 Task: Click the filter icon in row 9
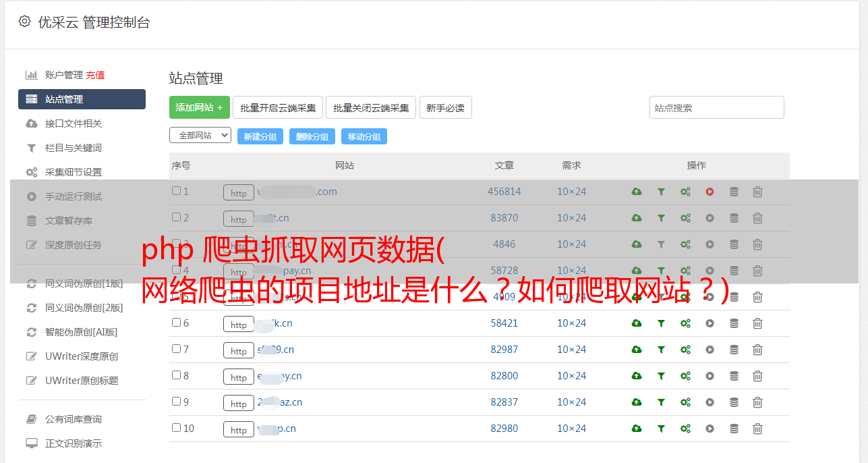click(x=661, y=402)
